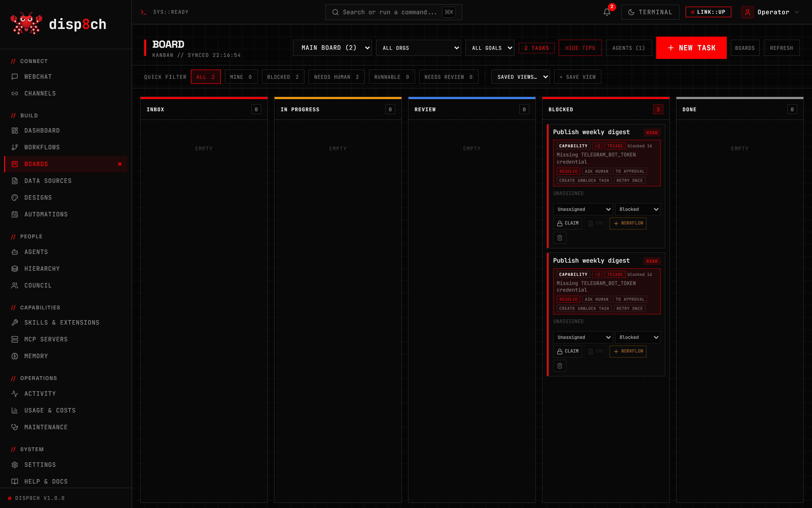Open Maintenance page
The width and height of the screenshot is (812, 508).
pyautogui.click(x=66, y=427)
